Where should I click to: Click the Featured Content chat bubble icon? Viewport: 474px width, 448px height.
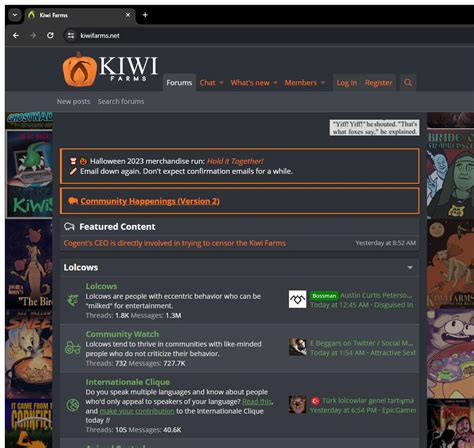69,227
